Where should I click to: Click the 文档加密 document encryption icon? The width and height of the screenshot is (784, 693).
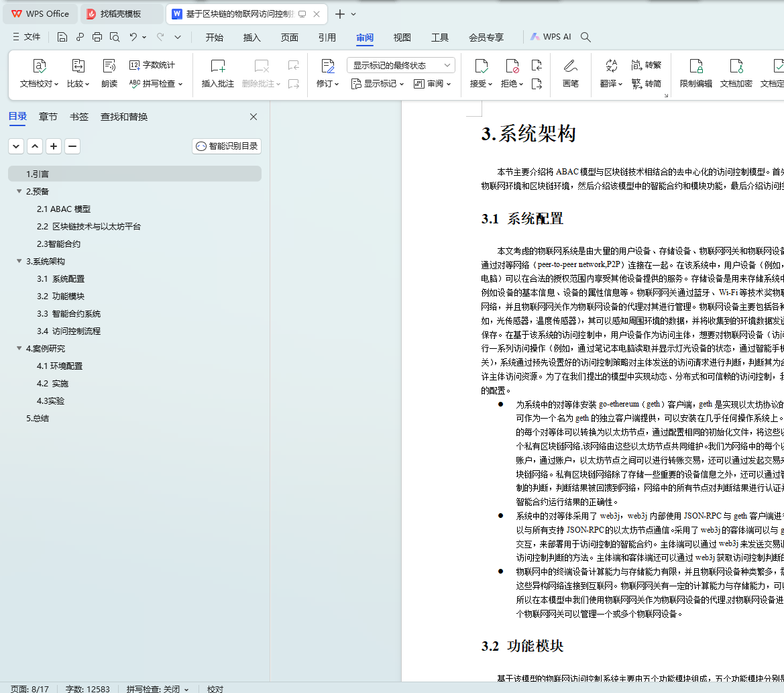click(x=736, y=66)
